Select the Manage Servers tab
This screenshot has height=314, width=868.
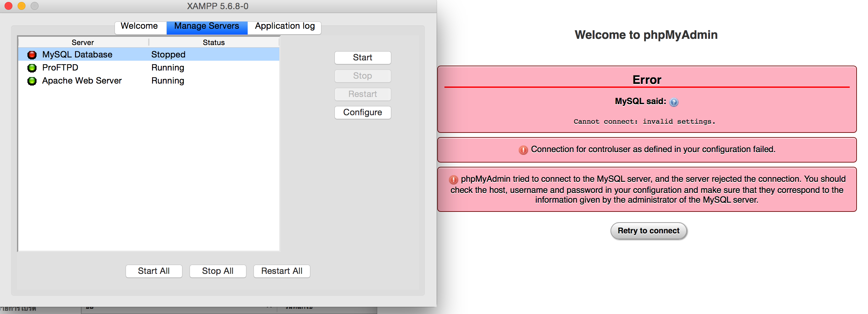click(x=207, y=27)
